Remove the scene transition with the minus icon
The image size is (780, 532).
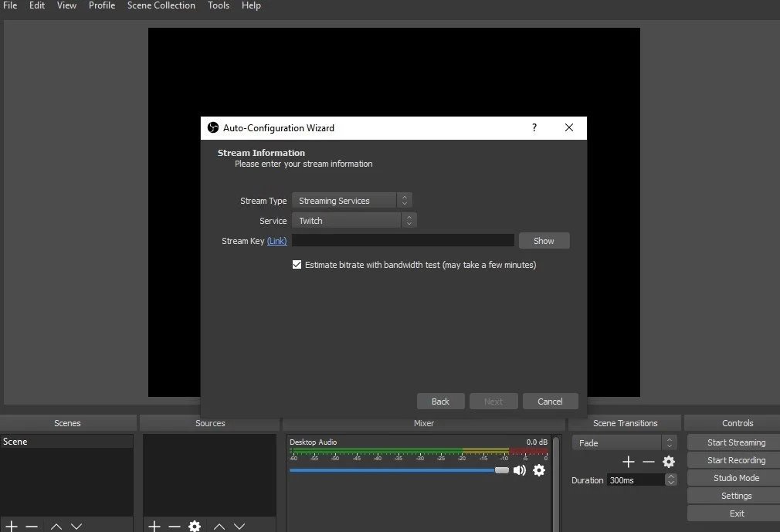649,461
